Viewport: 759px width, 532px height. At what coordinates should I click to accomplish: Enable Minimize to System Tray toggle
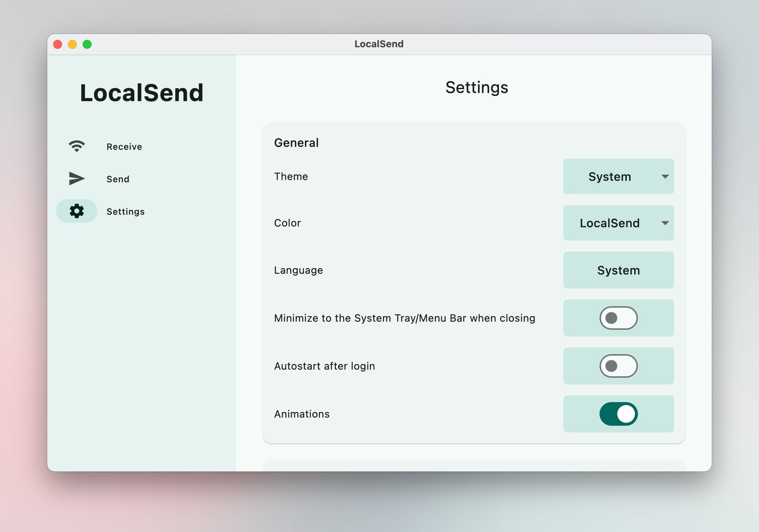[x=618, y=318]
